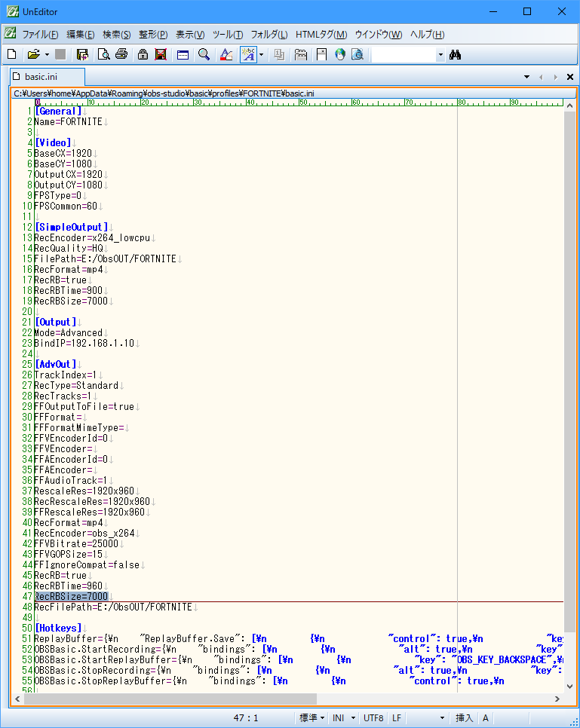Click the UTF8 encoding status entry

[373, 717]
